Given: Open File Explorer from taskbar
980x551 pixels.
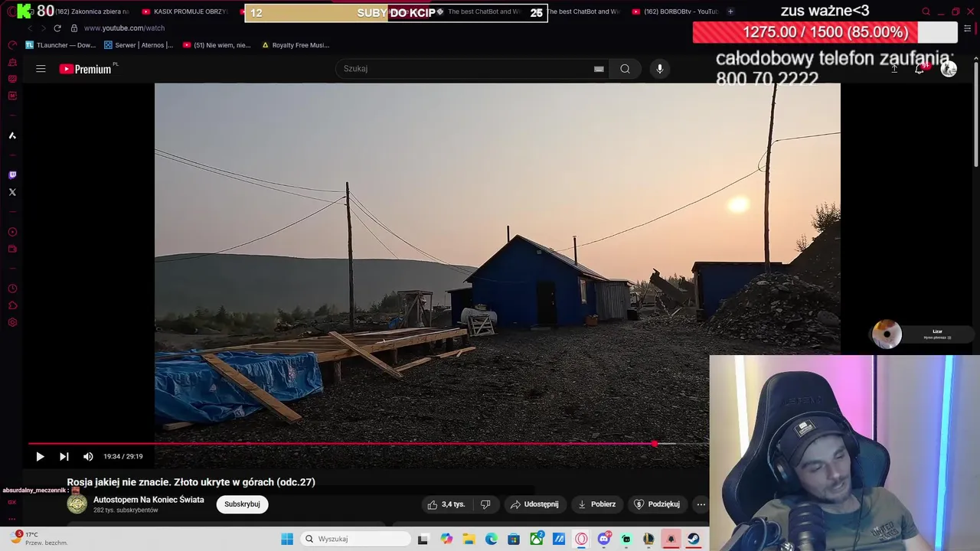Looking at the screenshot, I should point(469,539).
